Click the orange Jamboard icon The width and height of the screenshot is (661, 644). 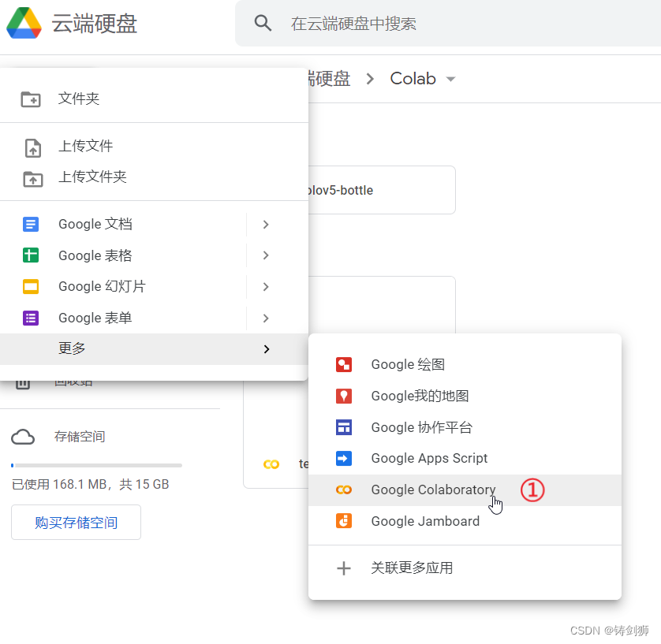[344, 521]
